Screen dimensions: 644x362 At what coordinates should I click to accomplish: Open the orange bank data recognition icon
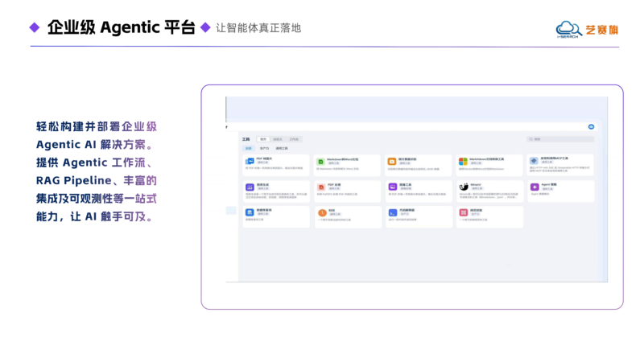(x=392, y=162)
